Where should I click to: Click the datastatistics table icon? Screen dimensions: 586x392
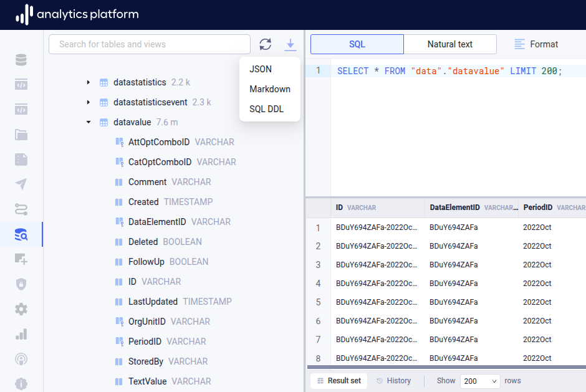coord(104,83)
